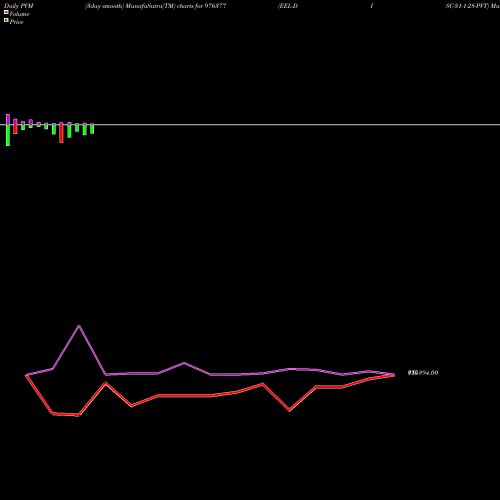Click the tallest peak of the magenta volume line
The height and width of the screenshot is (500, 500).
pos(79,326)
